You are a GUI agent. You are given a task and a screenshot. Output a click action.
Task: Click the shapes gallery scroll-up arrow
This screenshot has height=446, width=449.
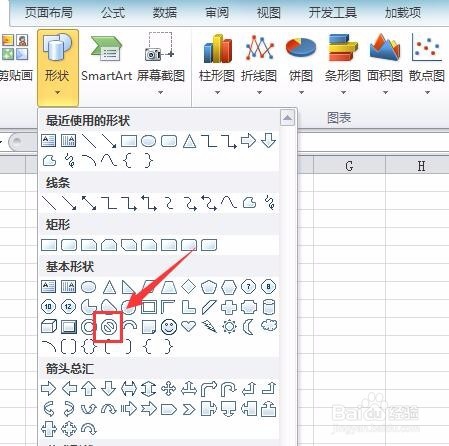point(287,118)
